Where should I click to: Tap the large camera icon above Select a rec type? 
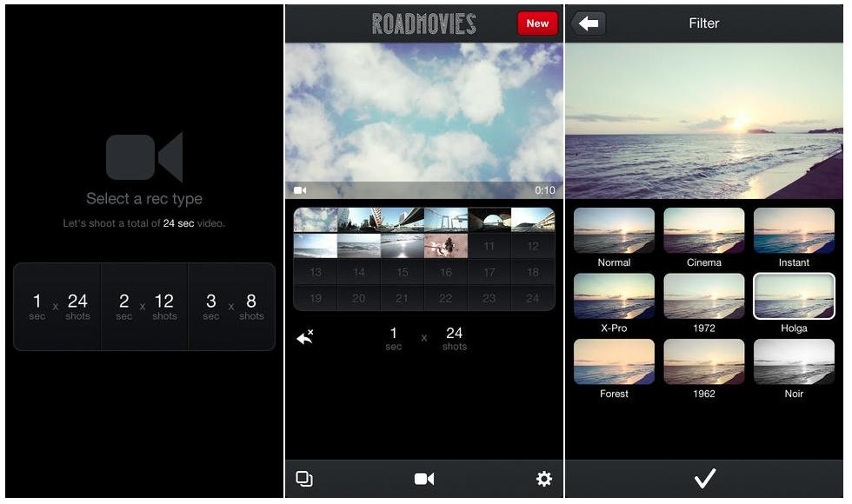click(144, 156)
